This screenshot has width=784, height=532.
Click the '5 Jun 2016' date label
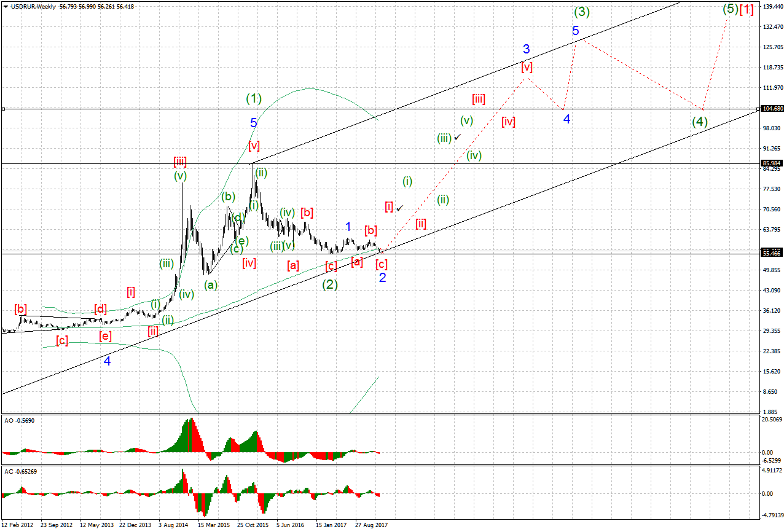coord(291,525)
